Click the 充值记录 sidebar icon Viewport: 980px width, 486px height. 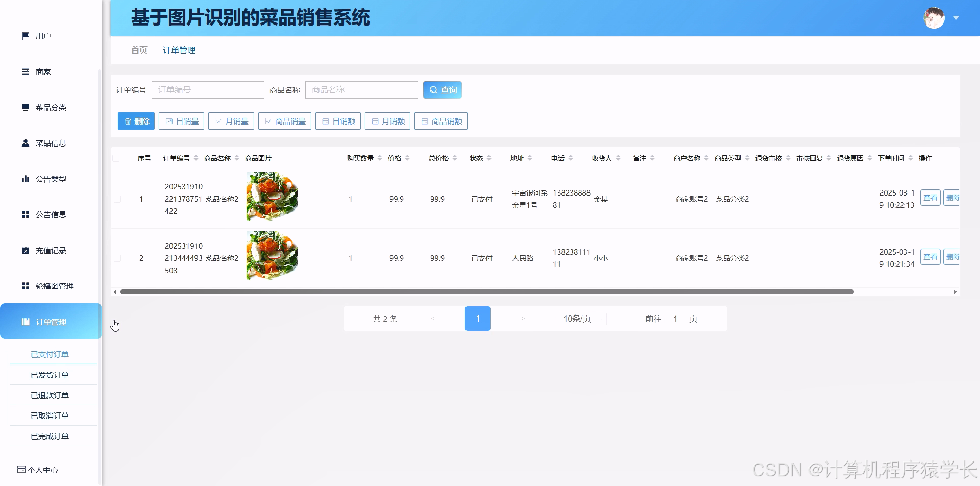[25, 250]
